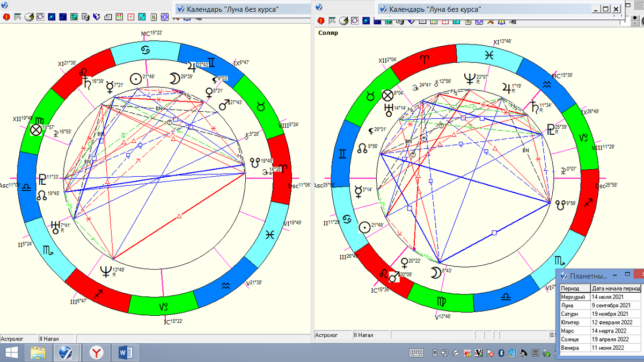Switch to astrology program on taskbar

click(66, 353)
